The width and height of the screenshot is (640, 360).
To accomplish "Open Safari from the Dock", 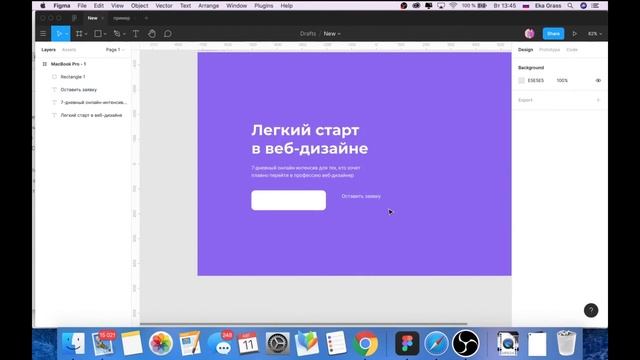I will tap(436, 343).
